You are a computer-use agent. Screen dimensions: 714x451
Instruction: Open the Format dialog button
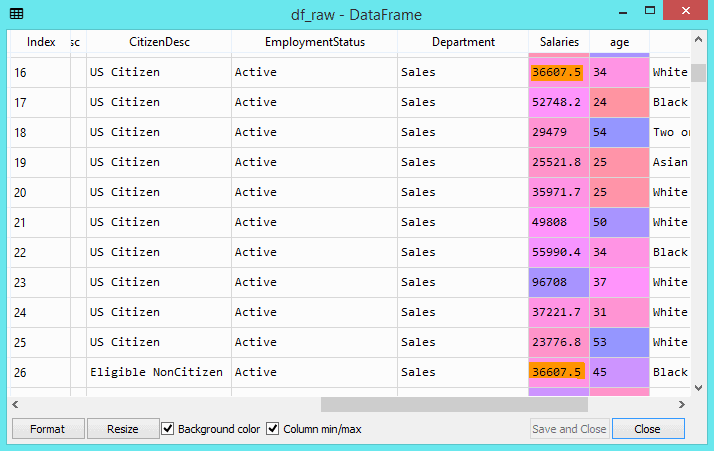point(47,429)
